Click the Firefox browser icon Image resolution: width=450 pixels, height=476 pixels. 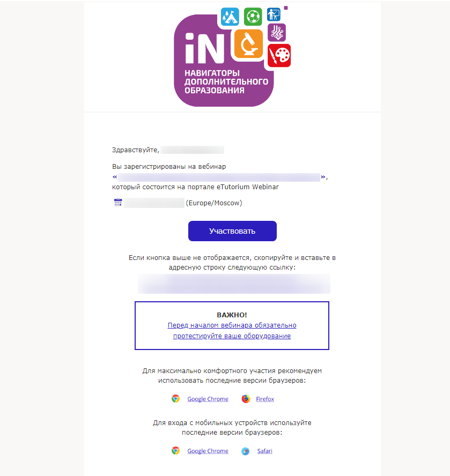(x=246, y=399)
